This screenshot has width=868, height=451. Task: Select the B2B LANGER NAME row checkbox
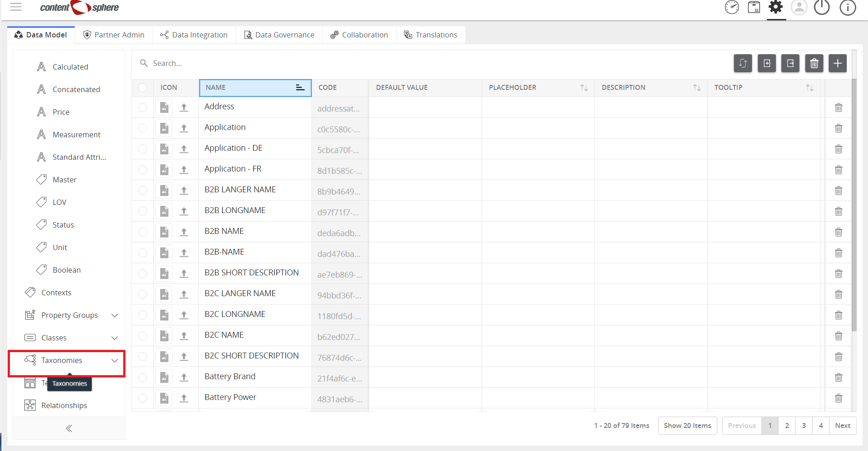pos(143,191)
